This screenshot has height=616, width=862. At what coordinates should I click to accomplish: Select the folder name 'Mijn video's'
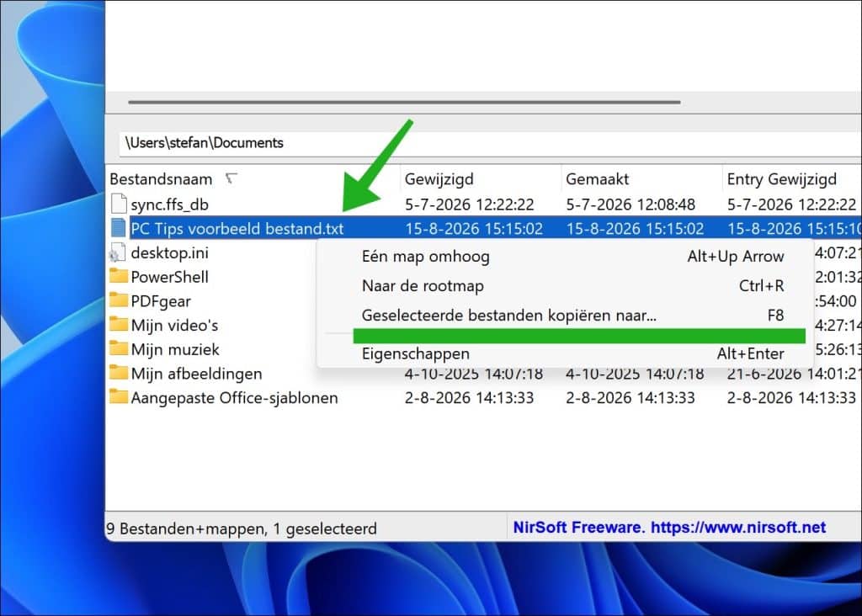pos(174,326)
